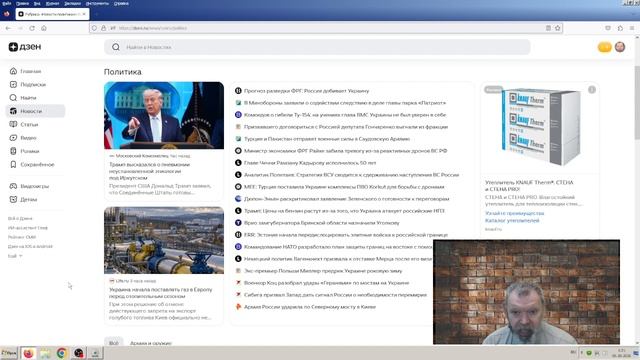Click the page vertical scrollbar

coord(637,102)
